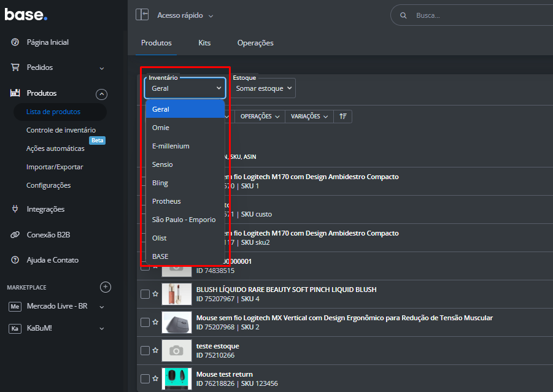This screenshot has width=553, height=392.
Task: Click the 'SKU 123456' text
Action: tap(260, 383)
